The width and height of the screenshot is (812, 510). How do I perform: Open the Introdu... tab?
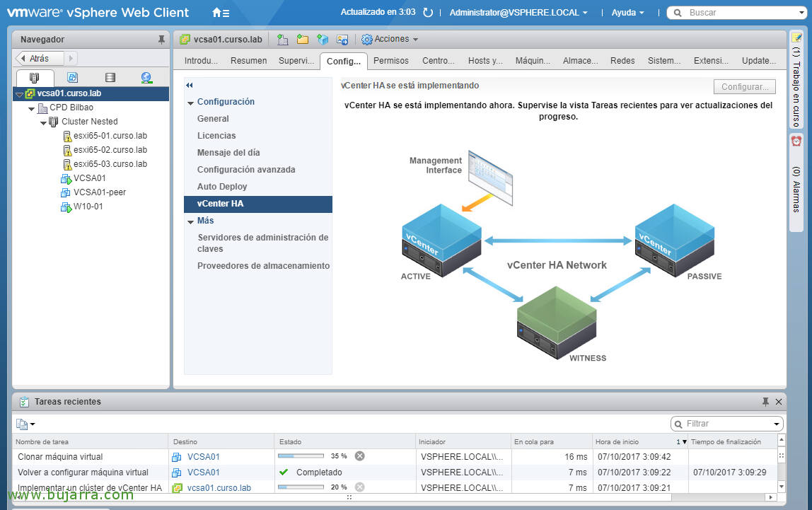pos(201,61)
